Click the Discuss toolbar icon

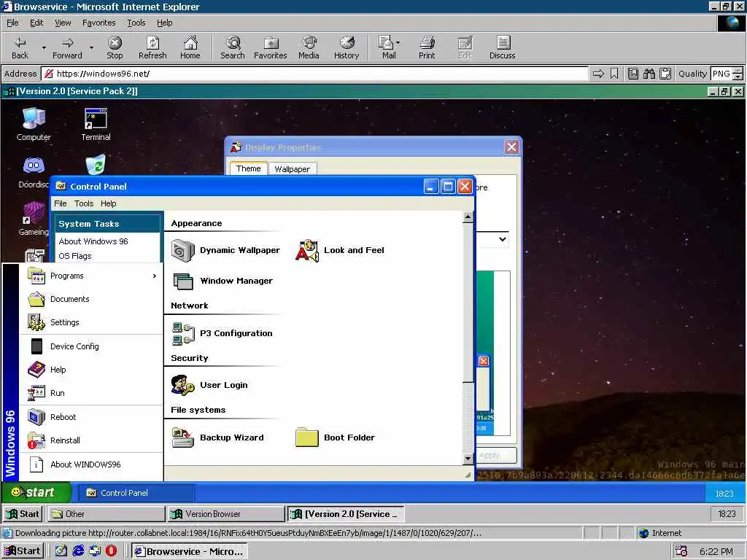click(x=502, y=47)
